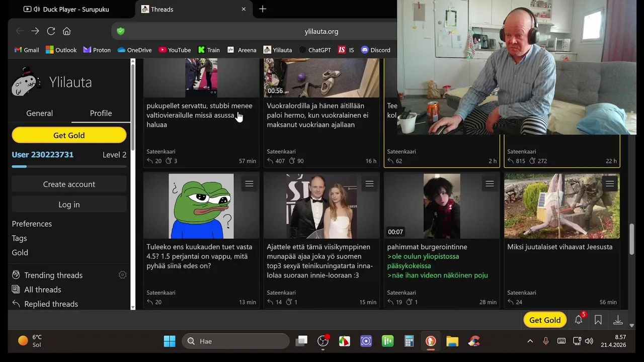The height and width of the screenshot is (362, 644).
Task: Open the IS bookmark
Action: tap(346, 50)
